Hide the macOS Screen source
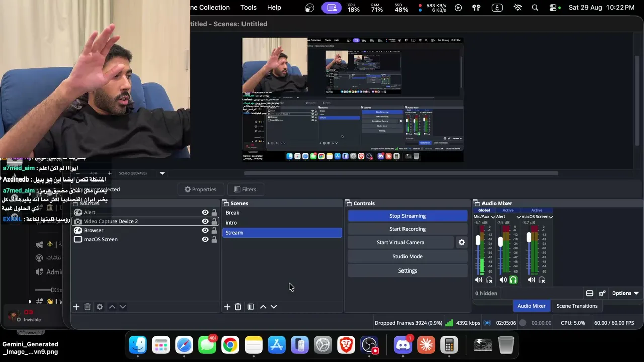 coord(205,240)
